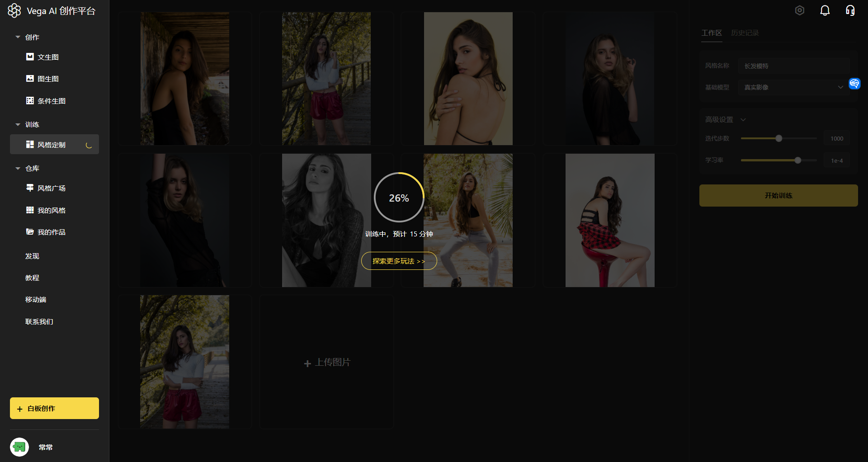Collapse the 创作 section
868x462 pixels.
[x=18, y=37]
